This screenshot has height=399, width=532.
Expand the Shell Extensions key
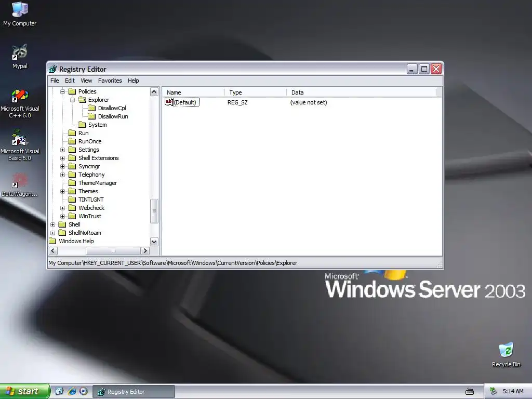(x=62, y=158)
